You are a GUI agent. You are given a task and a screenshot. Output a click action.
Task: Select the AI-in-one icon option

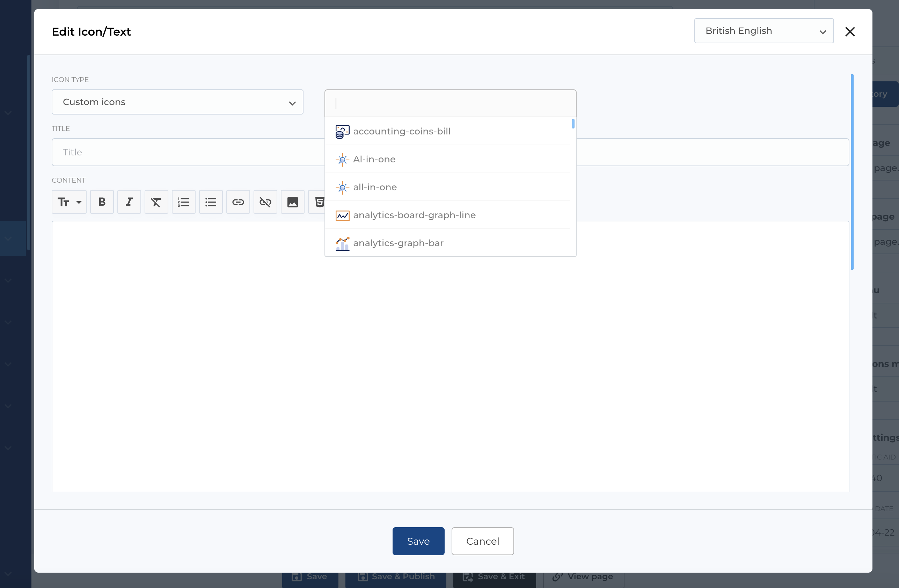click(374, 159)
